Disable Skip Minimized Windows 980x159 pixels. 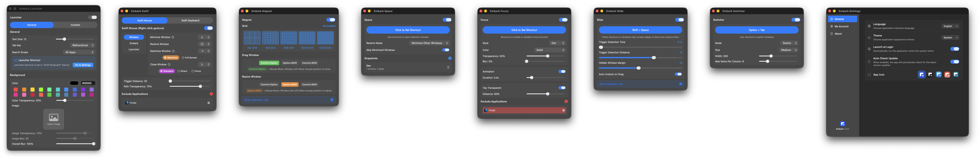(x=445, y=50)
